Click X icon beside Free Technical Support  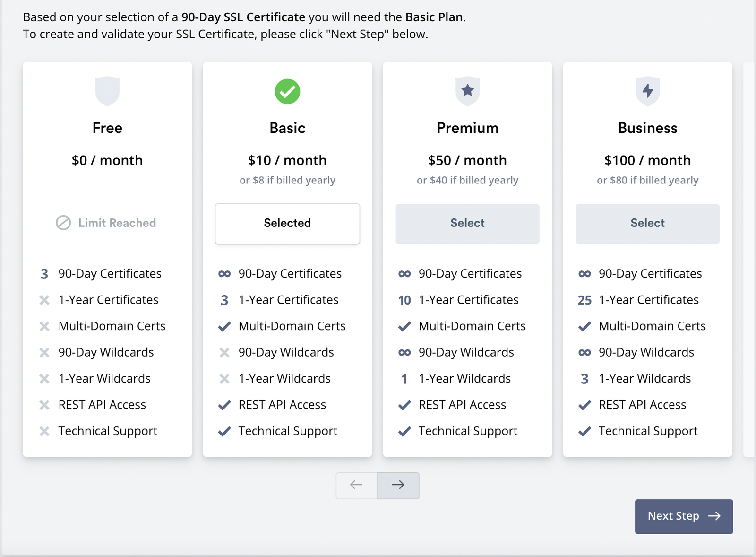pyautogui.click(x=44, y=431)
